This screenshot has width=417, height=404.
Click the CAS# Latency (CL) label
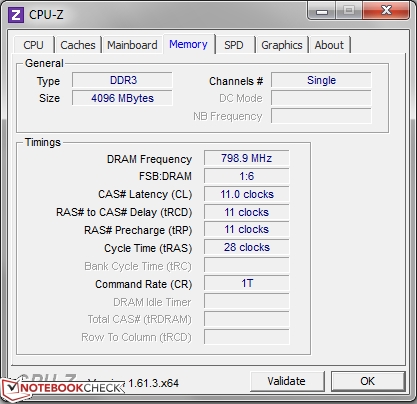pos(145,194)
